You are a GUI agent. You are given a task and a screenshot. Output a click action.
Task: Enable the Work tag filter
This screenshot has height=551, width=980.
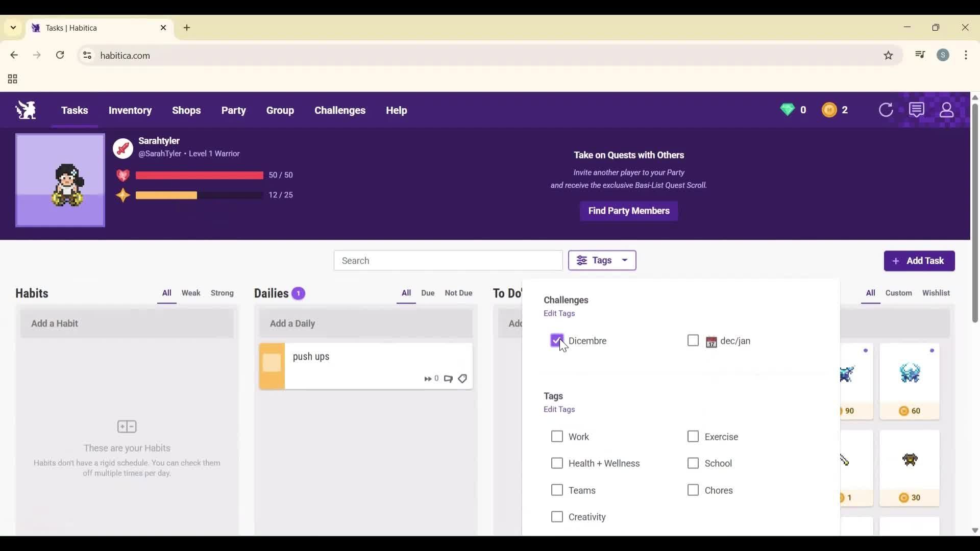[557, 436]
